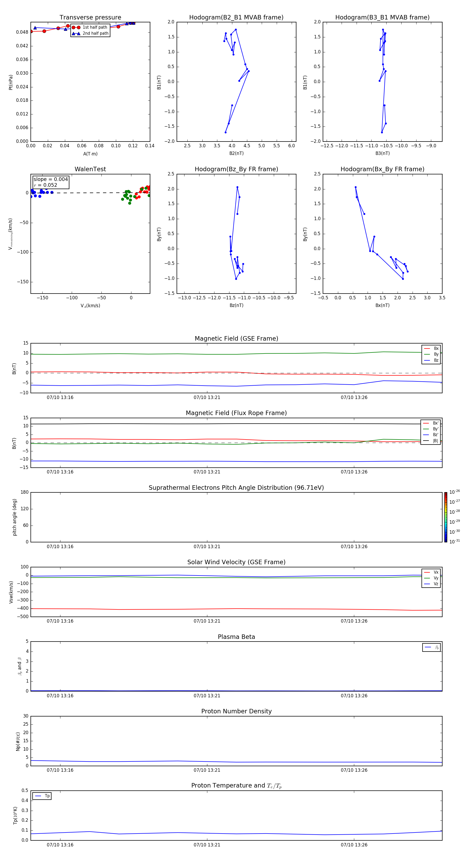Viewport: 473px width, 868px height.
Task: Click the 180 tick on pitch angle axis
Action: point(25,492)
